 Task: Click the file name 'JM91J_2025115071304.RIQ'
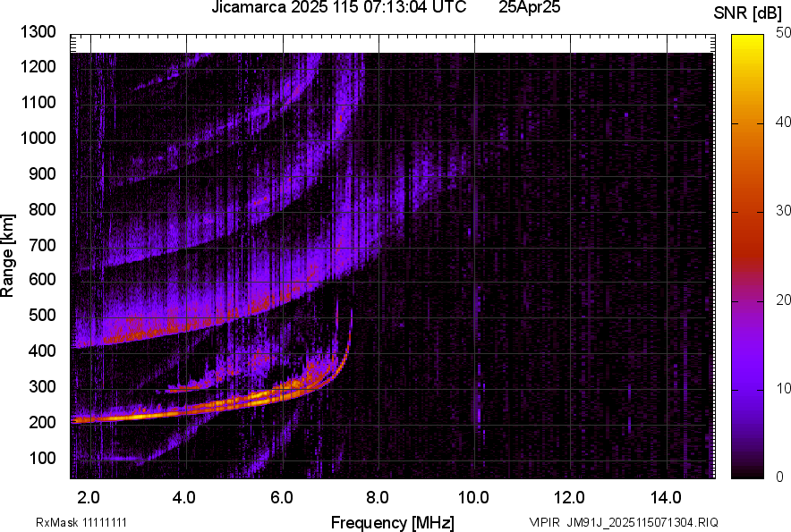[x=642, y=522]
